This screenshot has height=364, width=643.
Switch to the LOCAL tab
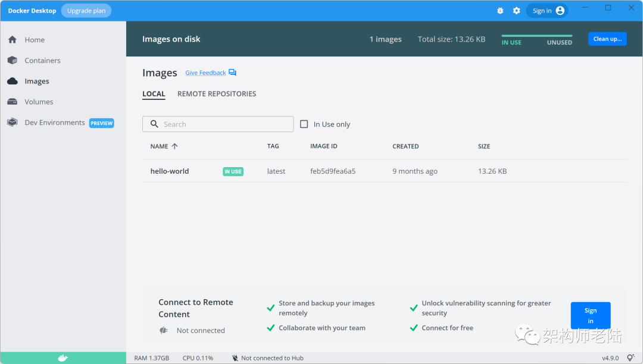pyautogui.click(x=154, y=94)
